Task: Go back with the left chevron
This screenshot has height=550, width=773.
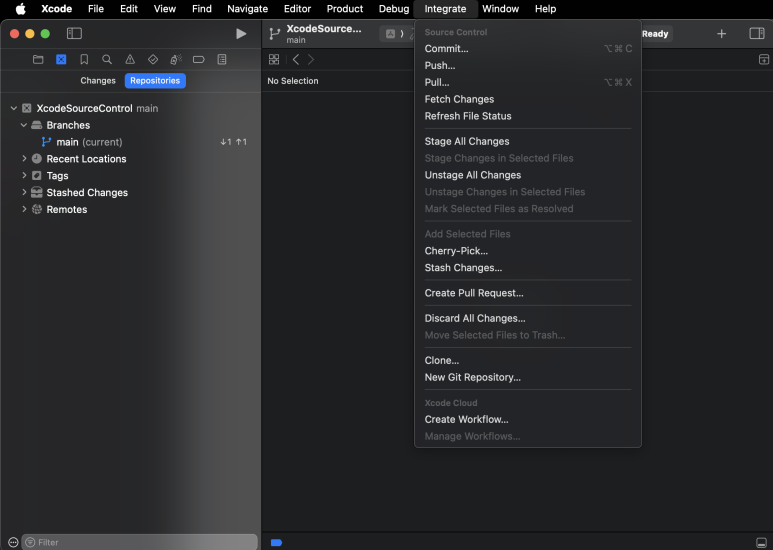Action: 296,60
